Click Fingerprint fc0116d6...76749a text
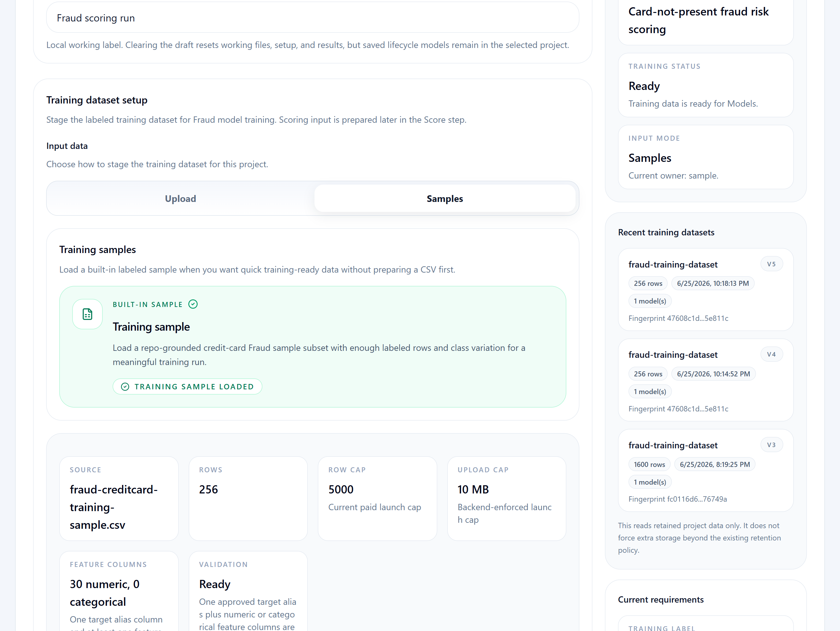Image resolution: width=840 pixels, height=631 pixels. (678, 499)
